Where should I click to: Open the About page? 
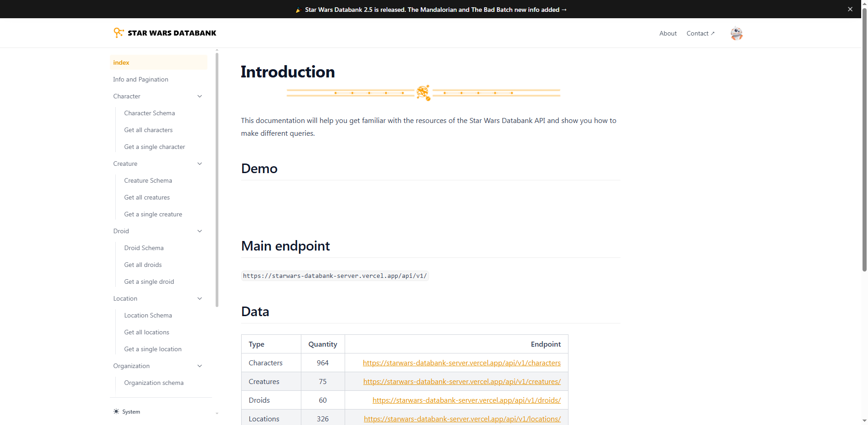pyautogui.click(x=668, y=33)
